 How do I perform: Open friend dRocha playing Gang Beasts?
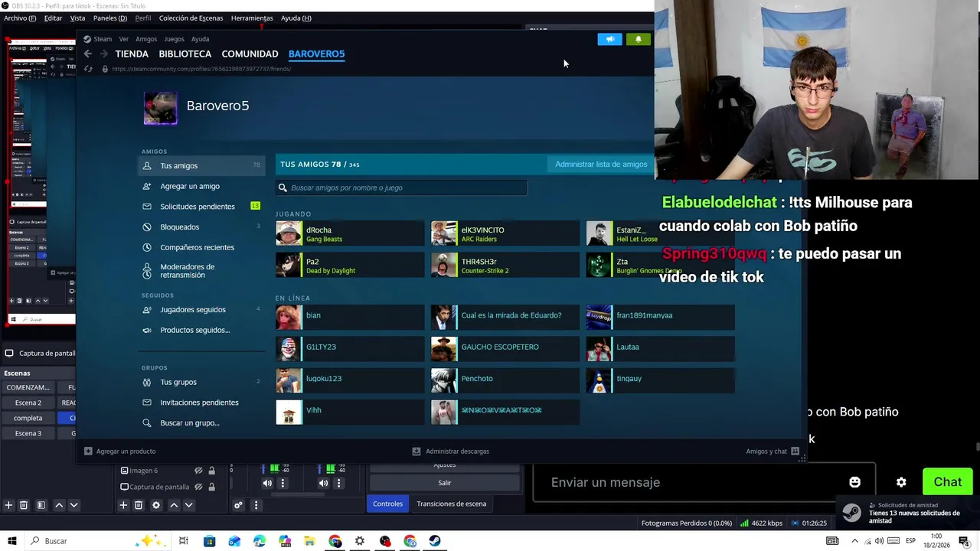[x=350, y=233]
